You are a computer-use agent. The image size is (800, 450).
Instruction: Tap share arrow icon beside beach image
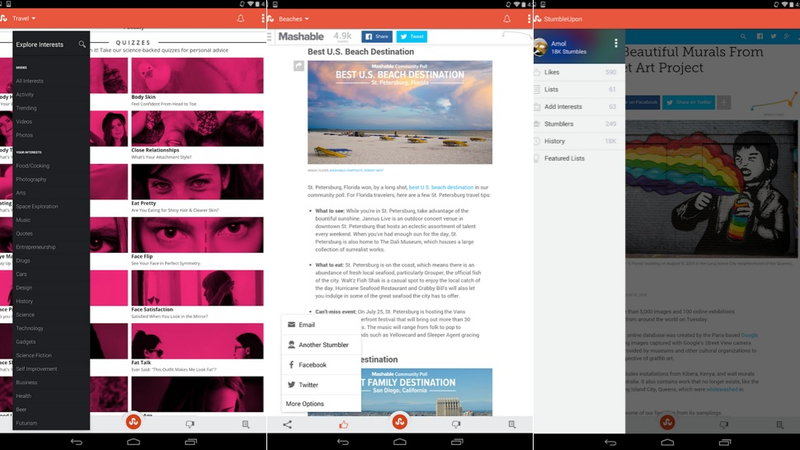point(299,66)
